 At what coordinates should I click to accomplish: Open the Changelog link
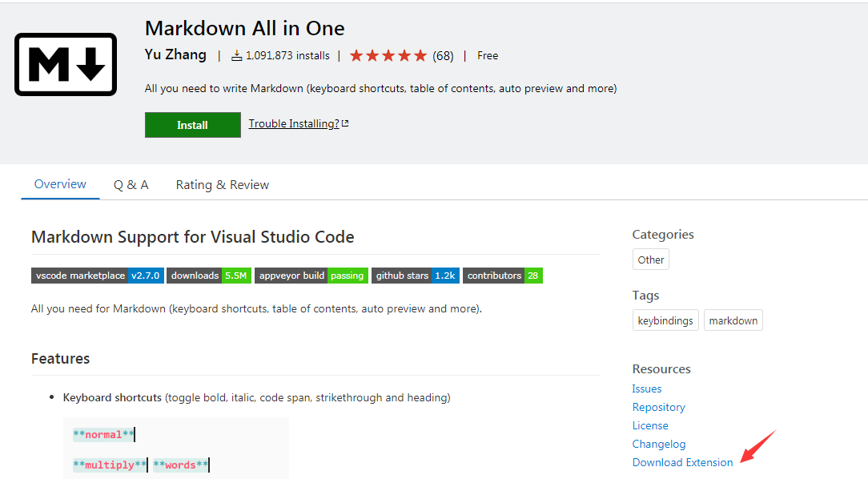tap(659, 444)
